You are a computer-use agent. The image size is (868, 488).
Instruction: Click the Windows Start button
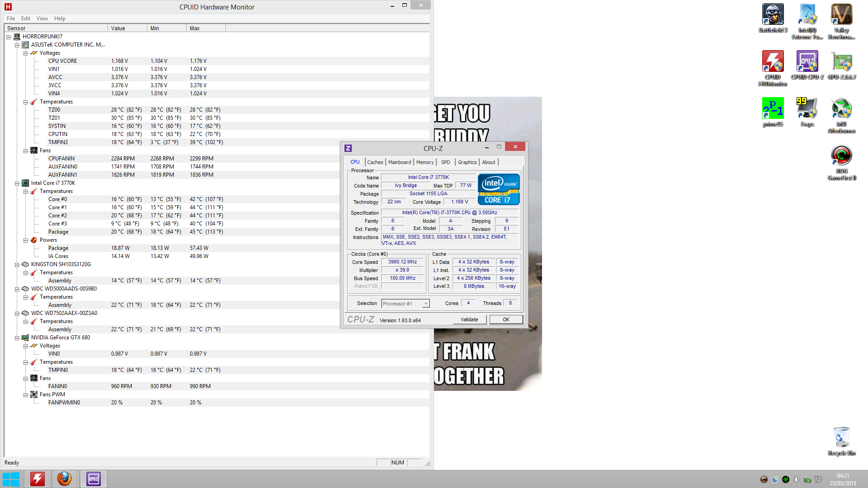point(11,479)
